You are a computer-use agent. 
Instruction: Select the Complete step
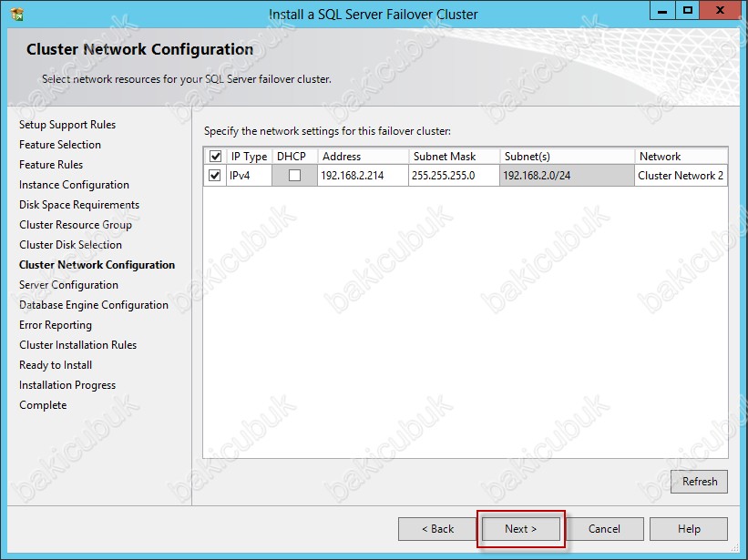pos(43,405)
